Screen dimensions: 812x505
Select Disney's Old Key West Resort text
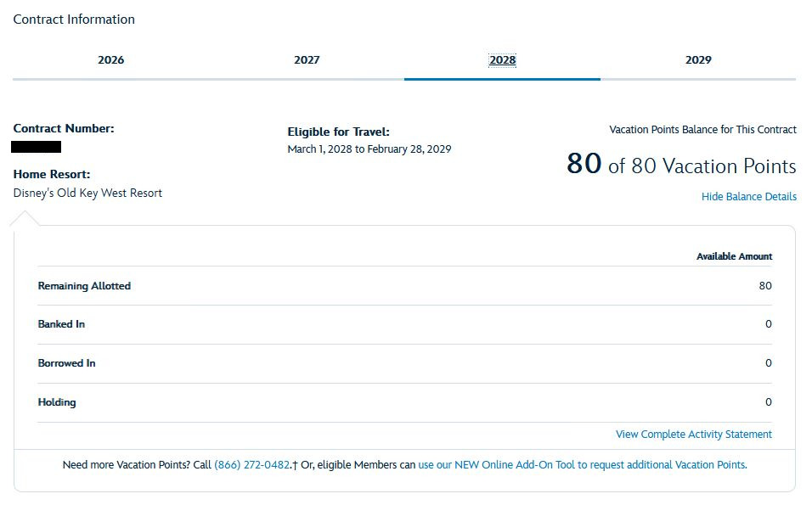(87, 193)
